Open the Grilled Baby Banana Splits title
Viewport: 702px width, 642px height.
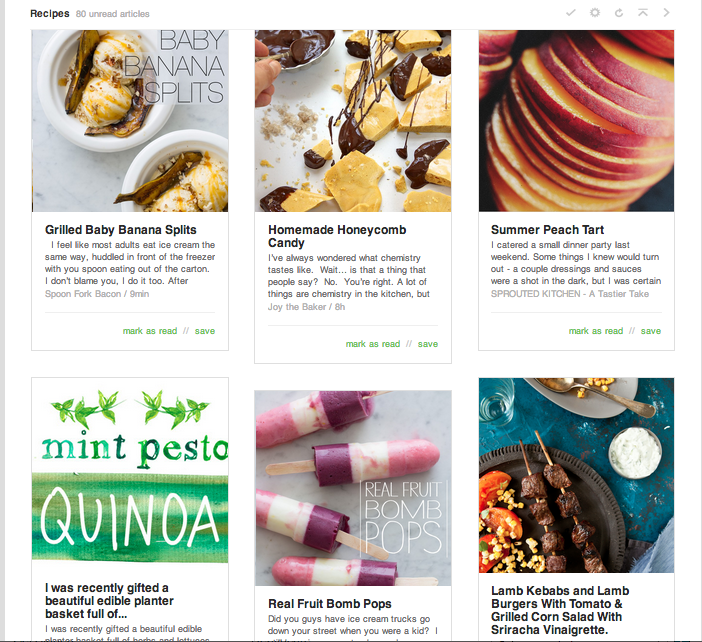coord(121,230)
